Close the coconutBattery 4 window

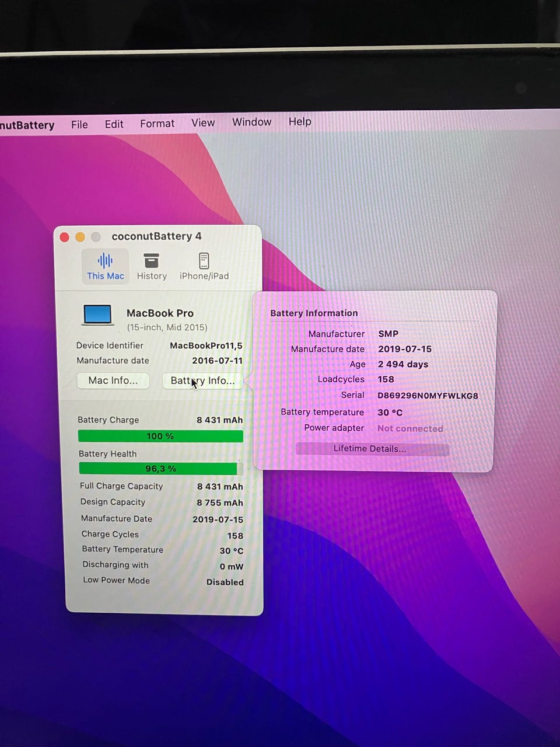(x=65, y=237)
